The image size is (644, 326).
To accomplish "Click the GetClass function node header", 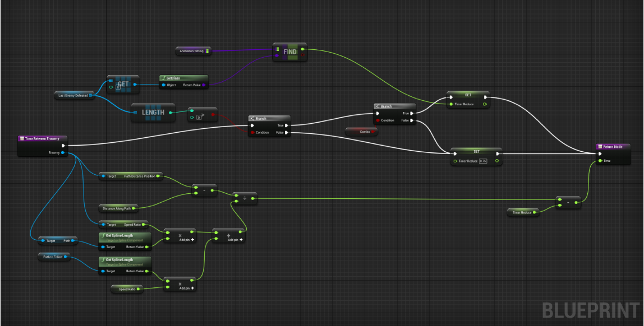I will (x=183, y=78).
